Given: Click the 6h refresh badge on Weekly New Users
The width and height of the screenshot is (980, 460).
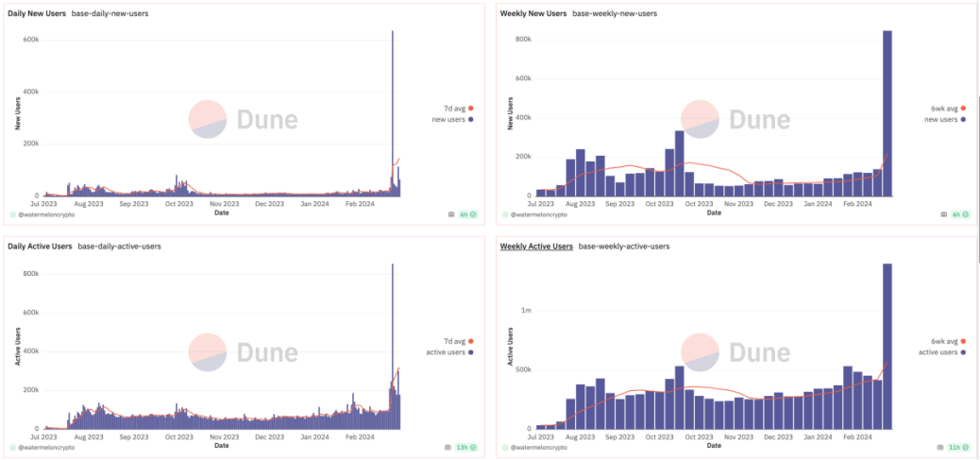Looking at the screenshot, I should tap(960, 214).
